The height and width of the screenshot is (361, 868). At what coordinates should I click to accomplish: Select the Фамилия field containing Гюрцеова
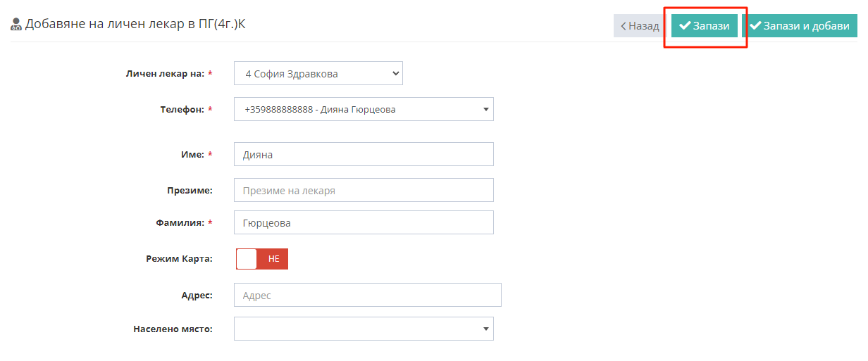point(364,222)
